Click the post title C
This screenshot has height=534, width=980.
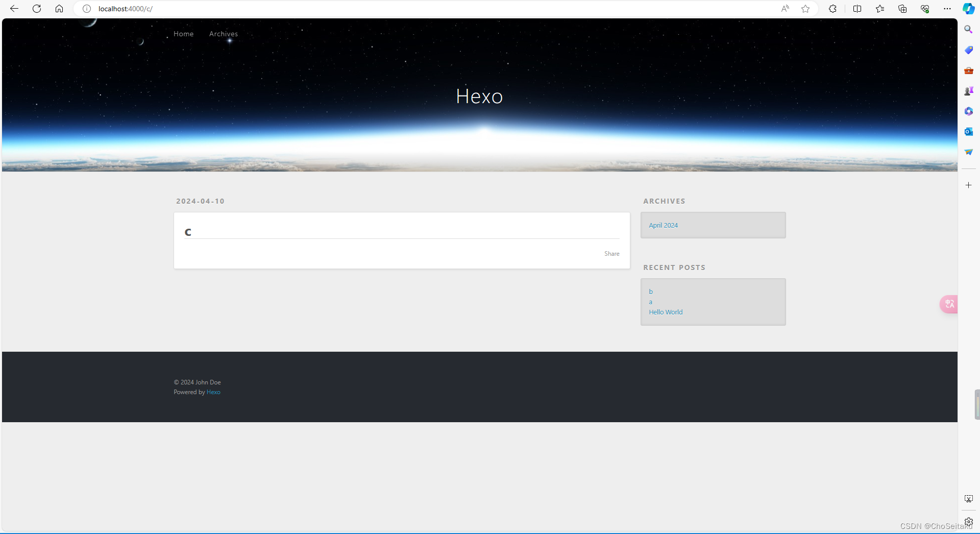pos(188,232)
